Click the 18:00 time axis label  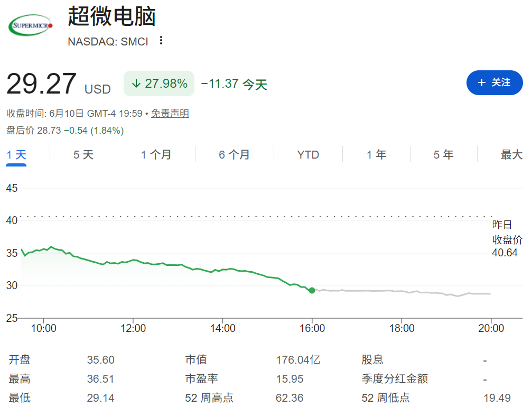[x=402, y=328]
